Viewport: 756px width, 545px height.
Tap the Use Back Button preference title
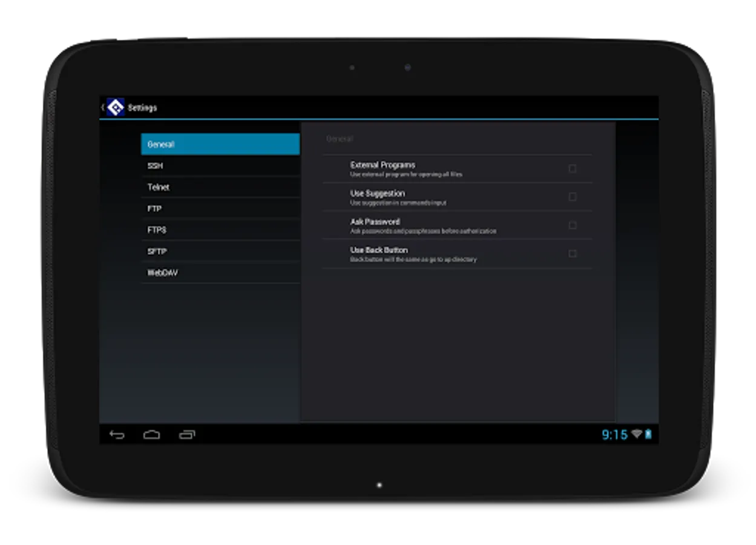379,249
